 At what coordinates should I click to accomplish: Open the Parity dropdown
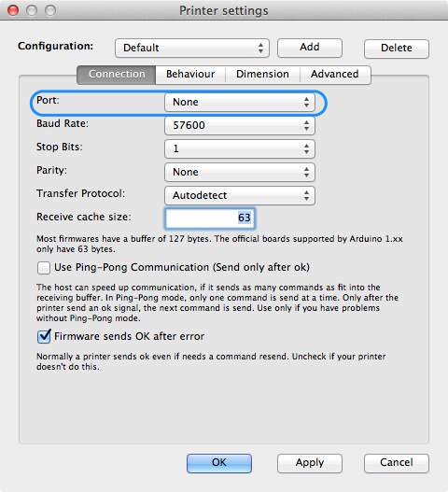click(x=240, y=172)
